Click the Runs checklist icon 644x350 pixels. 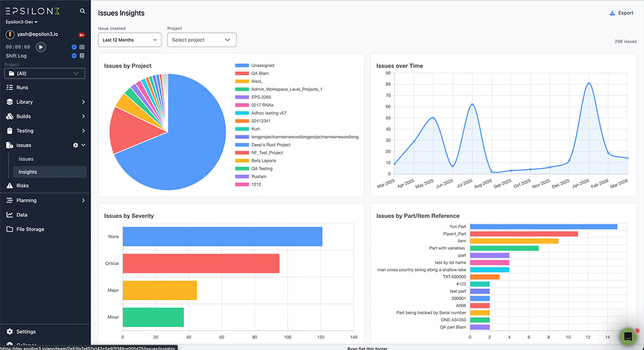10,87
